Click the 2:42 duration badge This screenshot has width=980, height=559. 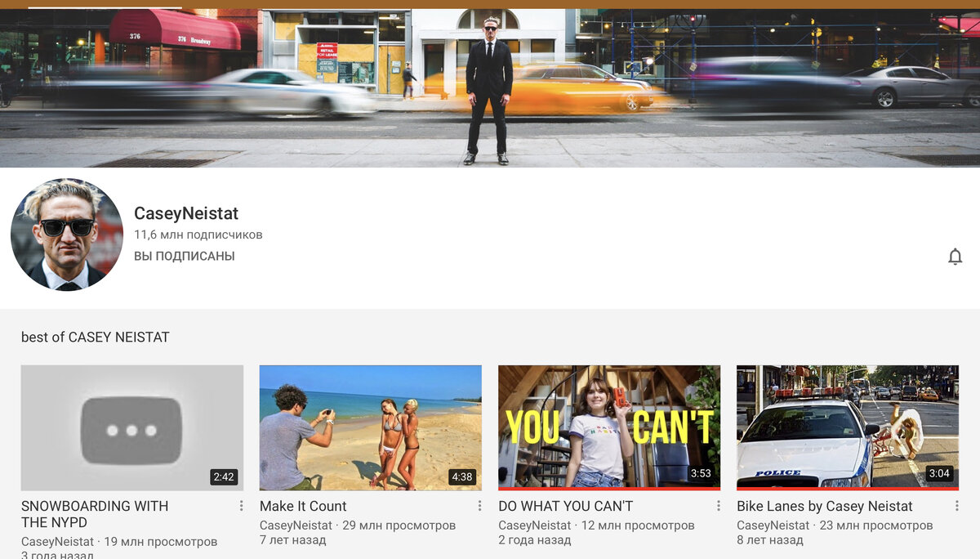click(x=224, y=476)
